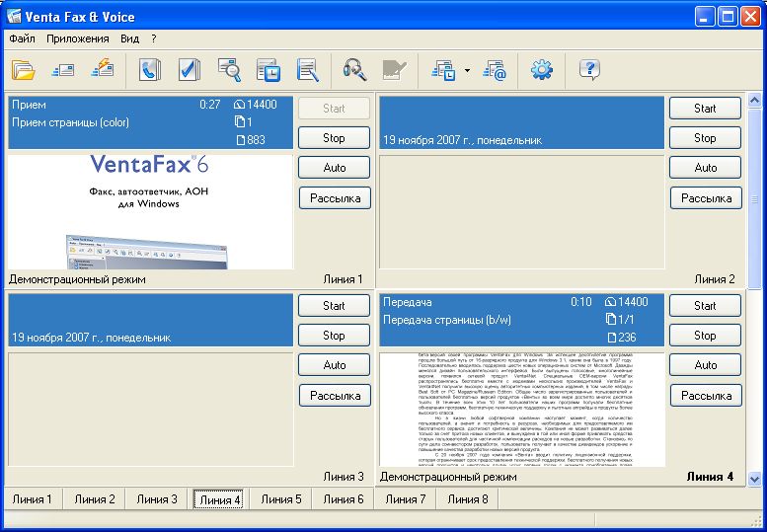Select the Линия 4 tab

(x=219, y=499)
